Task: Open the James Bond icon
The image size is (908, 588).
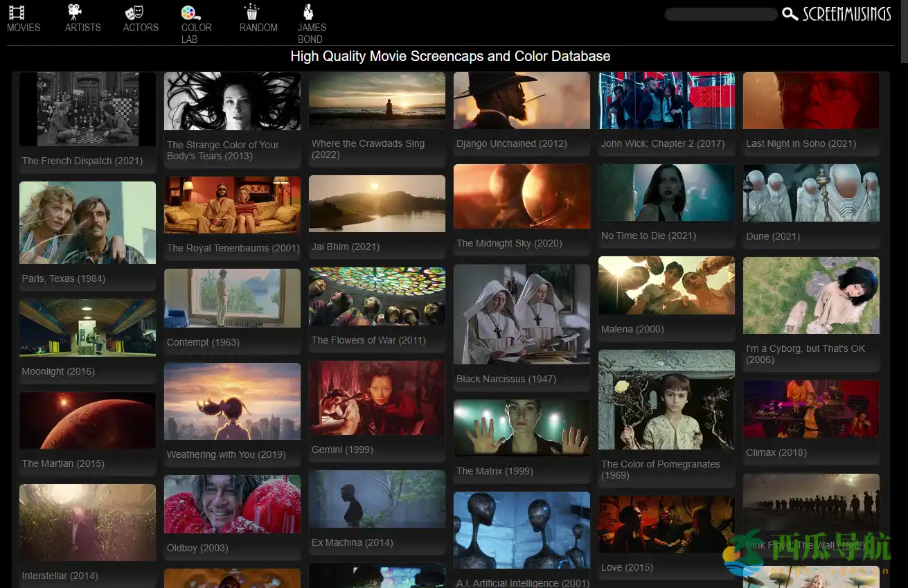Action: [x=308, y=12]
